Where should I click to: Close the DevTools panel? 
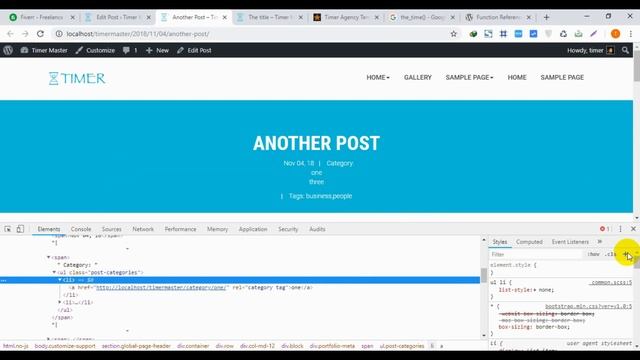click(633, 229)
